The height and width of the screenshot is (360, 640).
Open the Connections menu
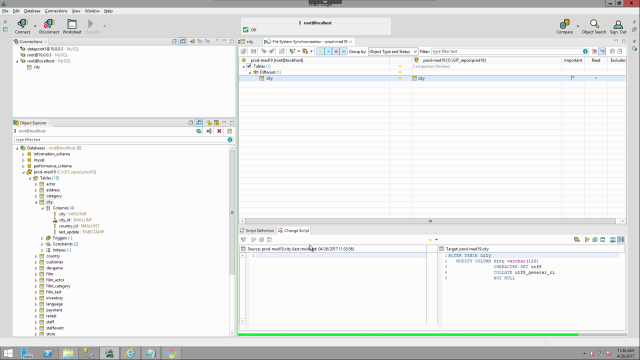[x=56, y=11]
